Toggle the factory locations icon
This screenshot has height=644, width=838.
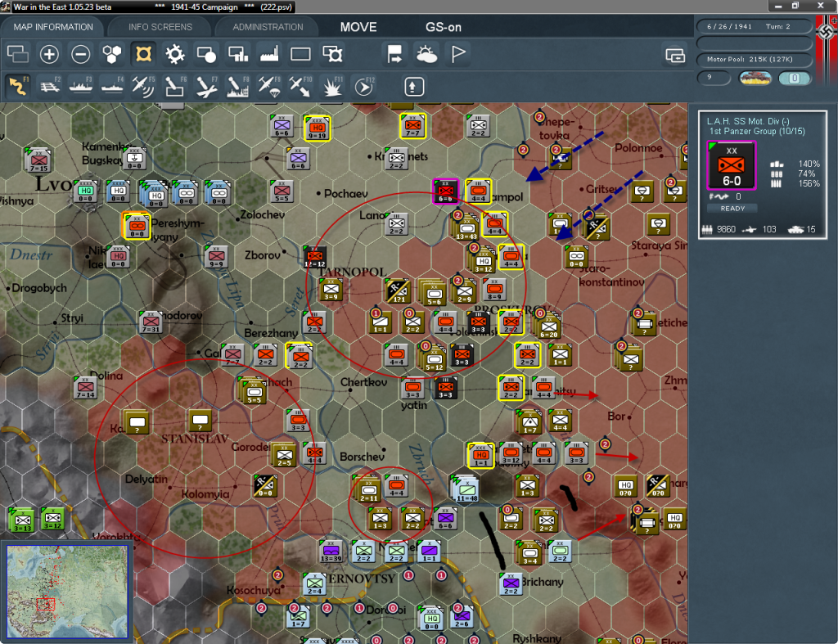269,54
